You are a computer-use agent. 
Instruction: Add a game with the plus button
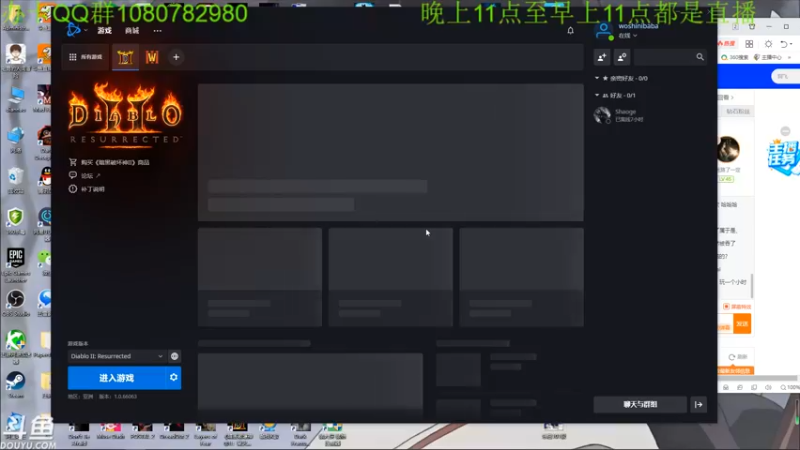[x=176, y=57]
